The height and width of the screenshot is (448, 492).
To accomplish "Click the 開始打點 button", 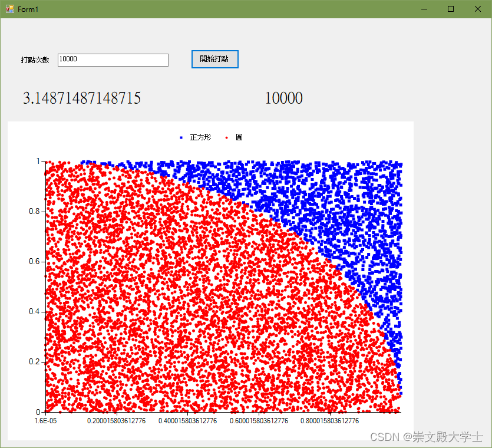I will coord(215,59).
